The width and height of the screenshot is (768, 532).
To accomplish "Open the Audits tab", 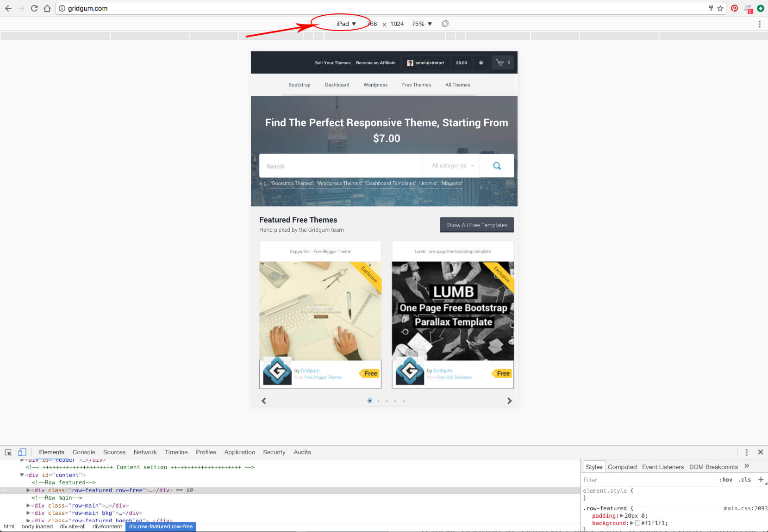I will 302,452.
